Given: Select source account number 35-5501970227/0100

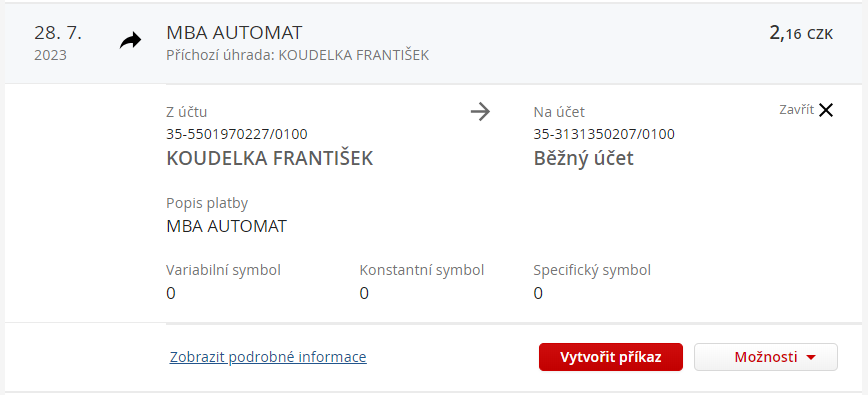Looking at the screenshot, I should 237,134.
